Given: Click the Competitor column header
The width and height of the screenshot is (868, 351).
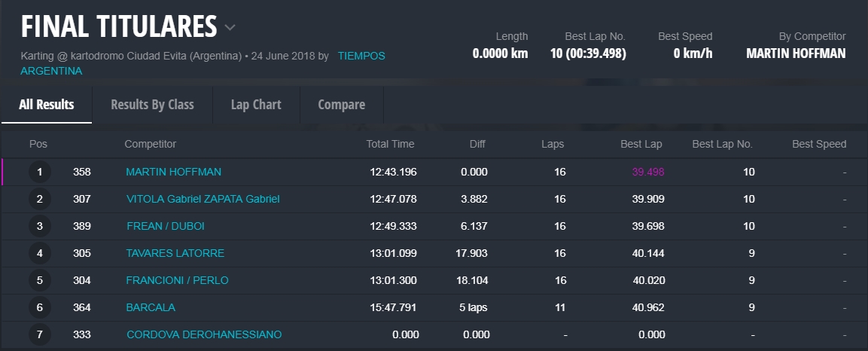Looking at the screenshot, I should tap(150, 144).
